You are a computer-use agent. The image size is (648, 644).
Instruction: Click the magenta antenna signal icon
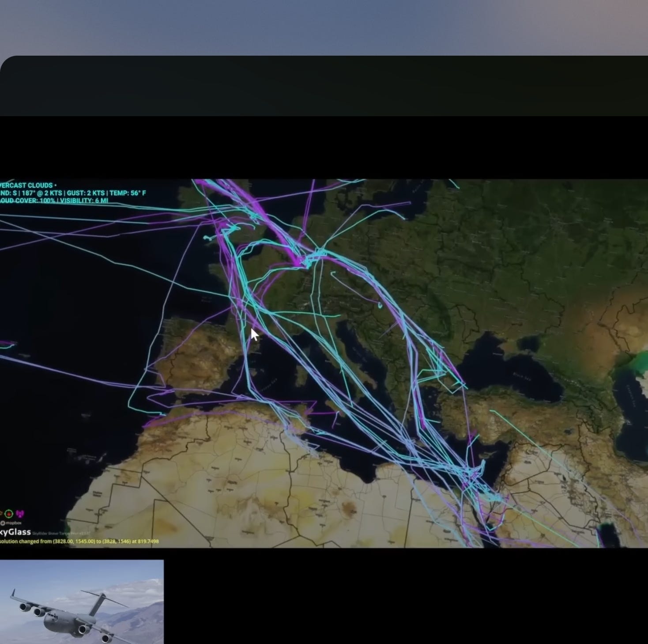coord(20,514)
